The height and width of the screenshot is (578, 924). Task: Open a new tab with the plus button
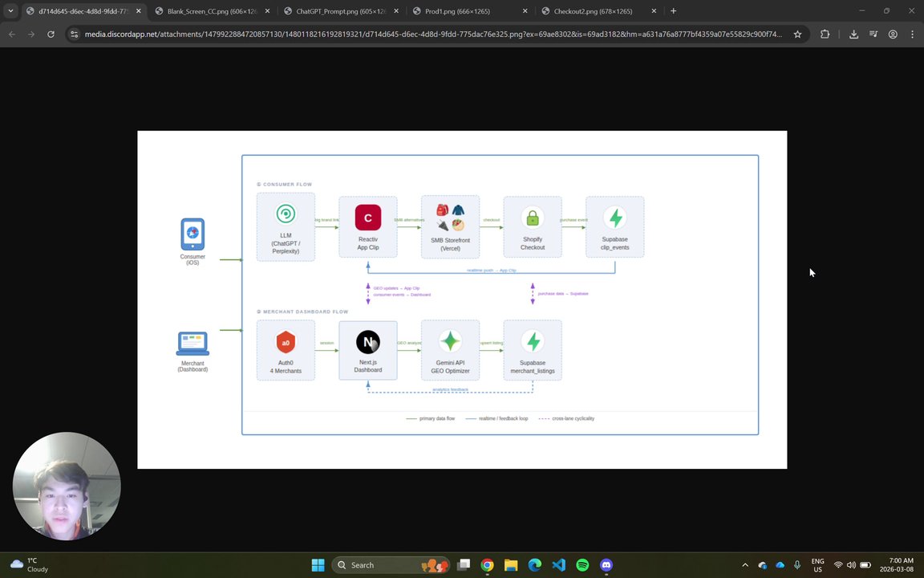pos(673,10)
